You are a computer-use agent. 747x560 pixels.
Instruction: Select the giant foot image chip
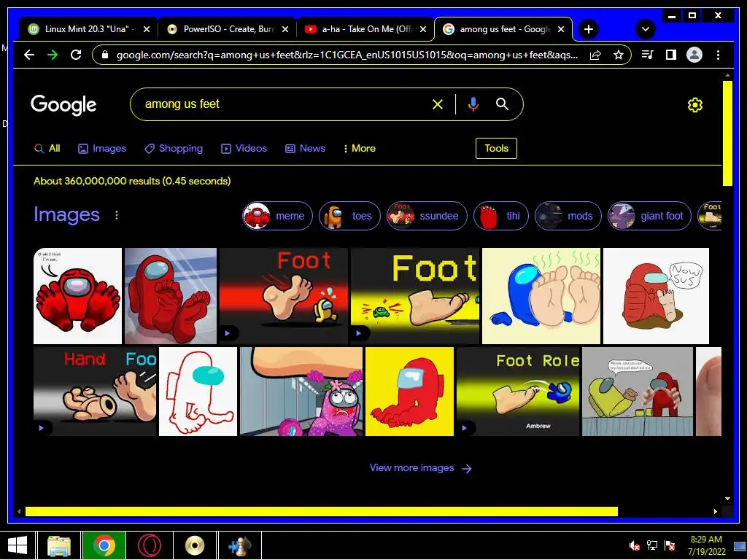pos(649,216)
